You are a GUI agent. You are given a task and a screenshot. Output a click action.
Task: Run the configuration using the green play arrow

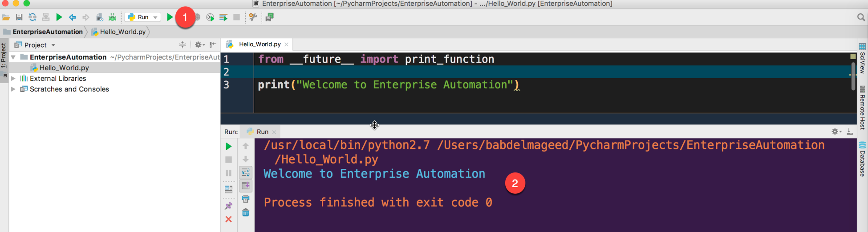pos(170,17)
